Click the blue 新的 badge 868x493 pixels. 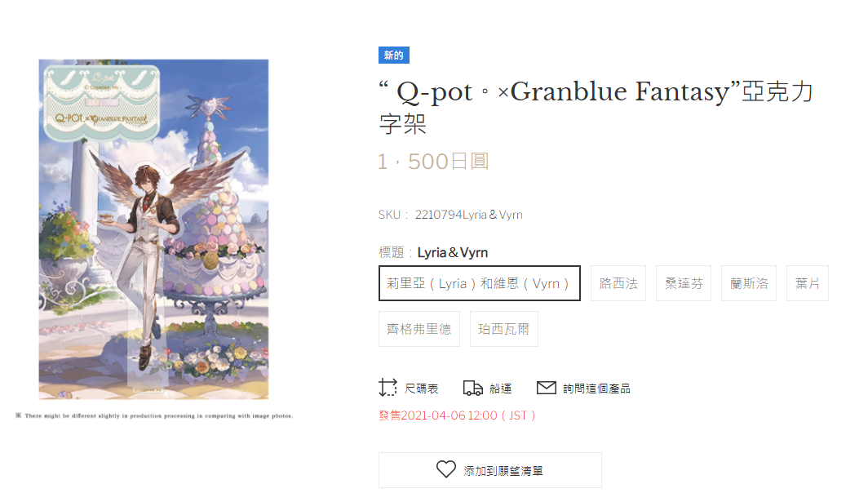click(393, 55)
